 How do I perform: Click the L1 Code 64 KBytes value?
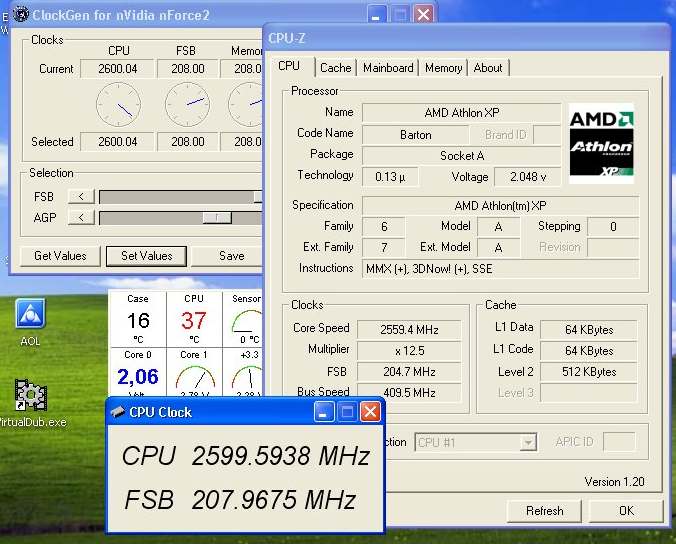[589, 351]
